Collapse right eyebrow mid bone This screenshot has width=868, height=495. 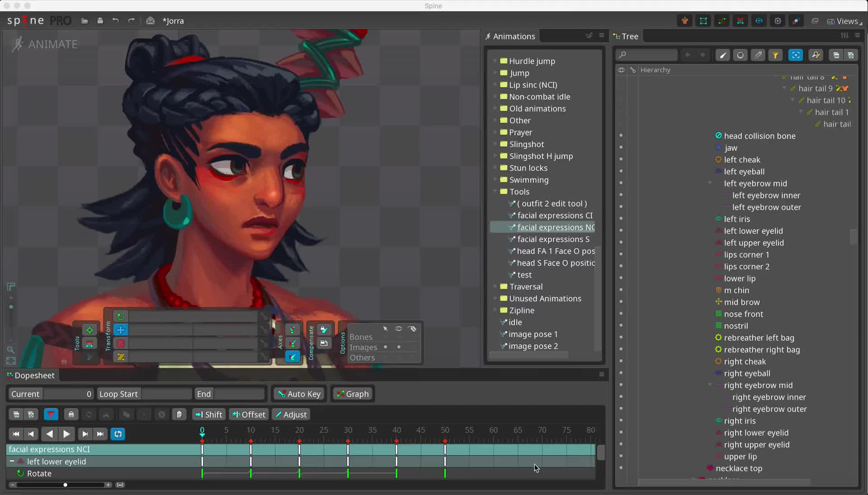(710, 385)
